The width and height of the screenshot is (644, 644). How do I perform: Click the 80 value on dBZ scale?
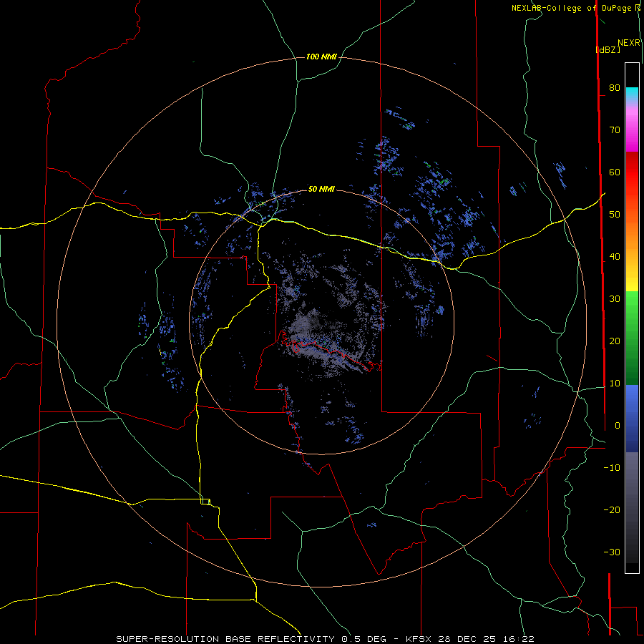(x=615, y=87)
